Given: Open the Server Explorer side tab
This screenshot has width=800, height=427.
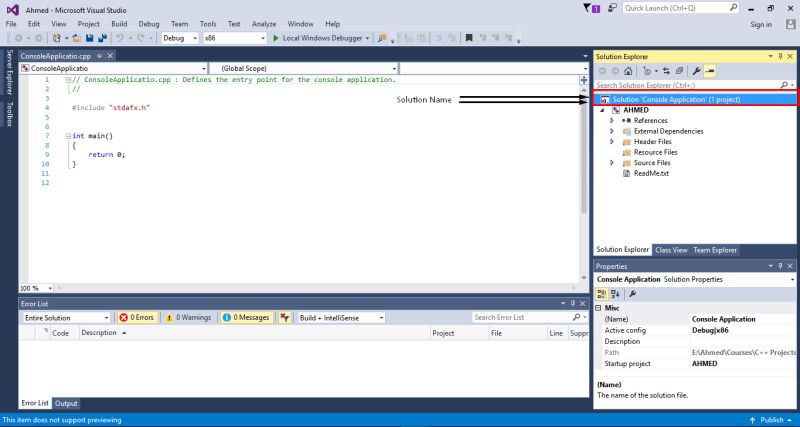Looking at the screenshot, I should [9, 72].
